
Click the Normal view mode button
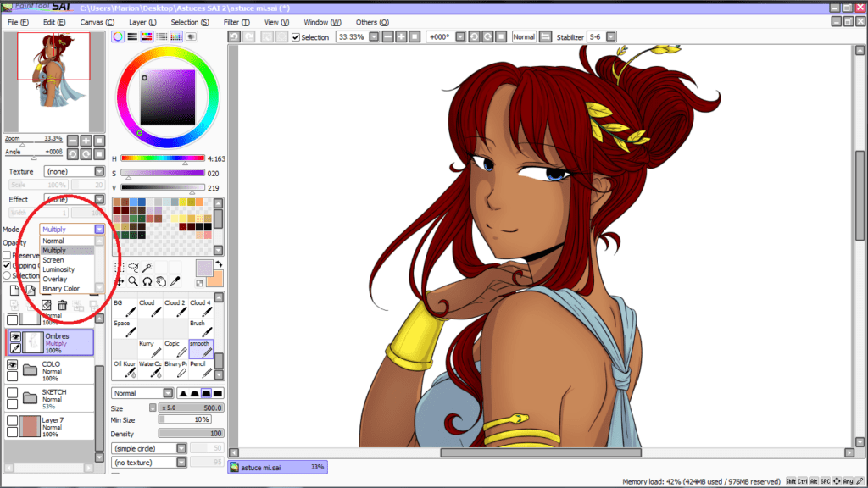[524, 37]
